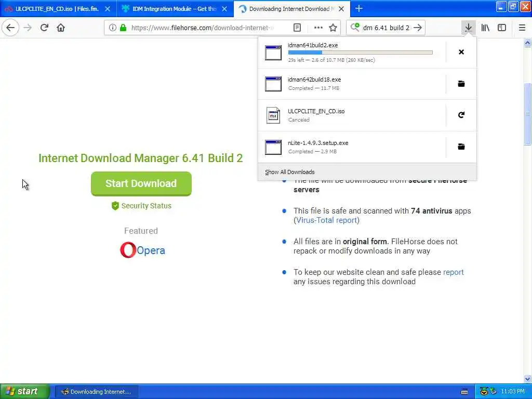Select idman642build18.exe download entry

coord(352,84)
